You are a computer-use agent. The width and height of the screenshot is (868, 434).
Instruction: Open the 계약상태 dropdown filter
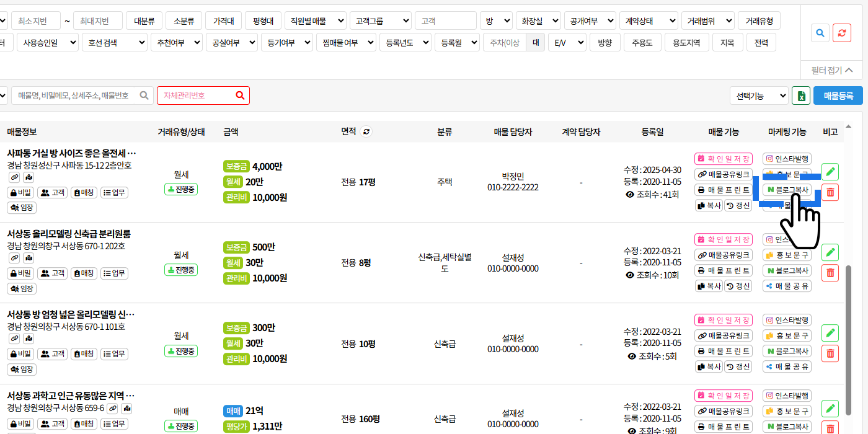pos(649,20)
